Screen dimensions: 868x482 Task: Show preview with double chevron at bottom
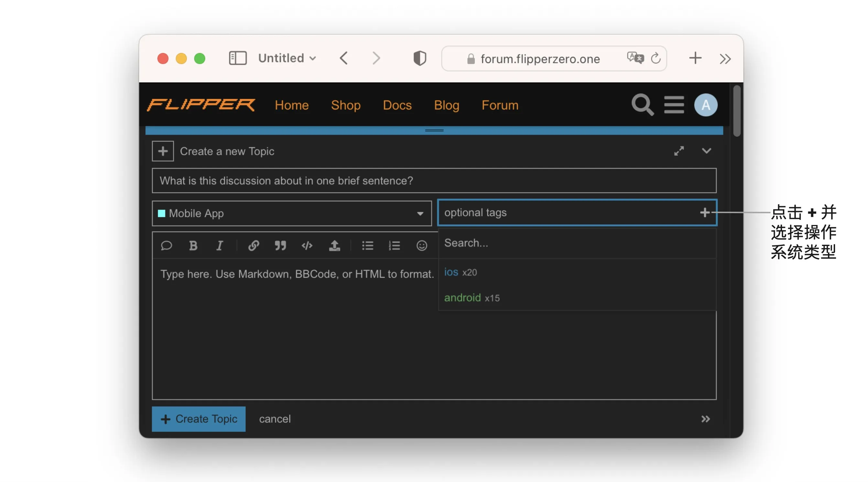pos(705,419)
